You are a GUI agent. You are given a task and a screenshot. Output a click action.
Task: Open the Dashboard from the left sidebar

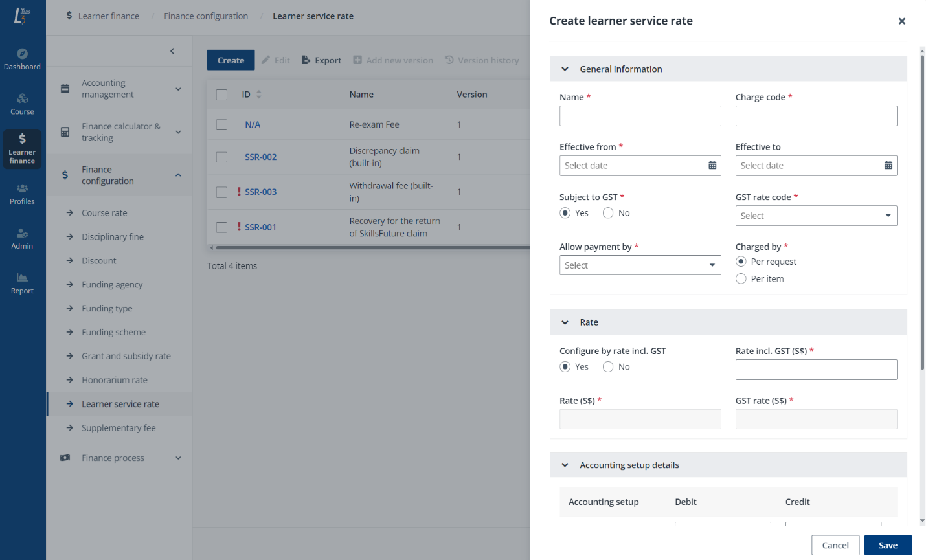click(22, 60)
